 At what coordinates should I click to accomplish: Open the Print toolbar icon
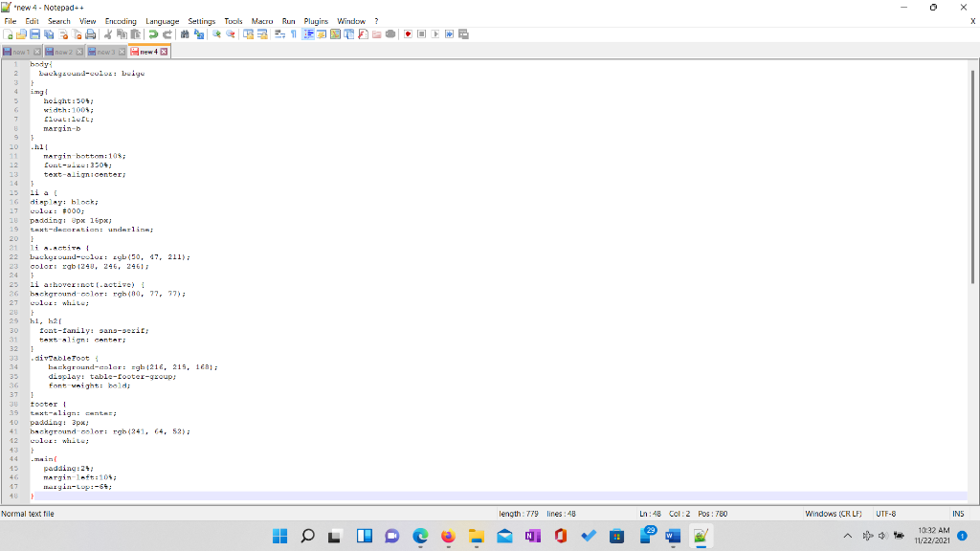click(x=89, y=33)
